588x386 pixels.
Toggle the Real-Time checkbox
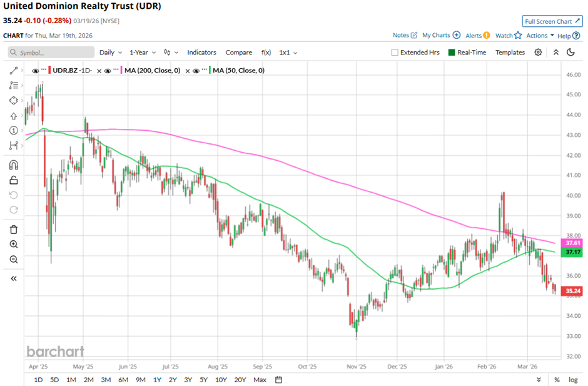point(452,53)
